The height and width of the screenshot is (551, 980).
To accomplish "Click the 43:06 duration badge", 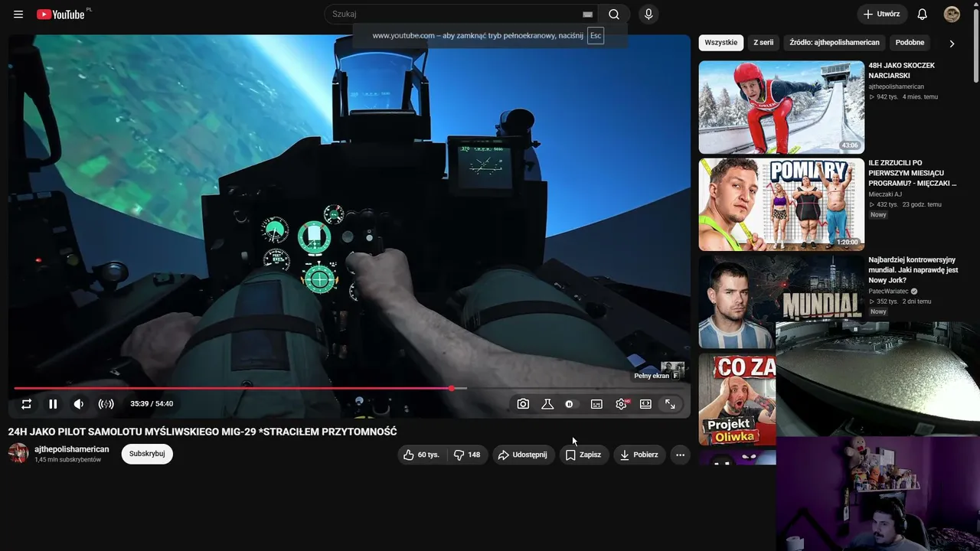I will point(850,145).
